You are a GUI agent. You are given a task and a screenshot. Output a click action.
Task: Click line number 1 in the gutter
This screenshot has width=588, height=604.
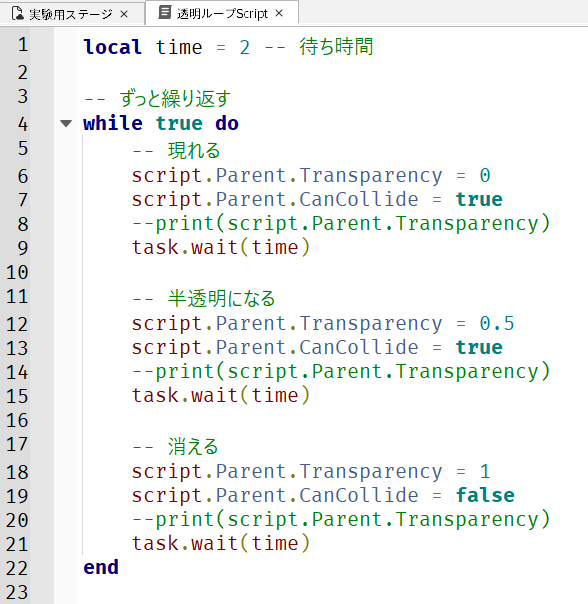click(x=22, y=44)
